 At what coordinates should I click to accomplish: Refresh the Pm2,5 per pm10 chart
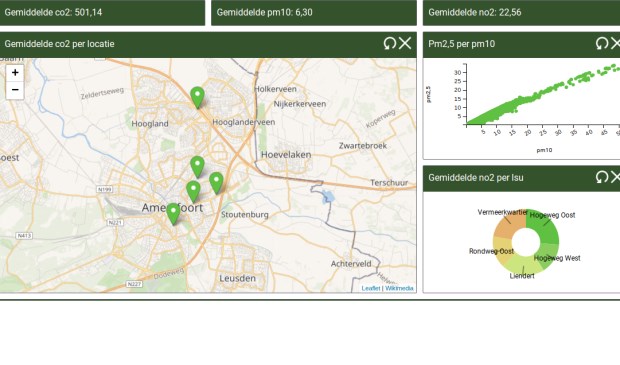point(602,43)
